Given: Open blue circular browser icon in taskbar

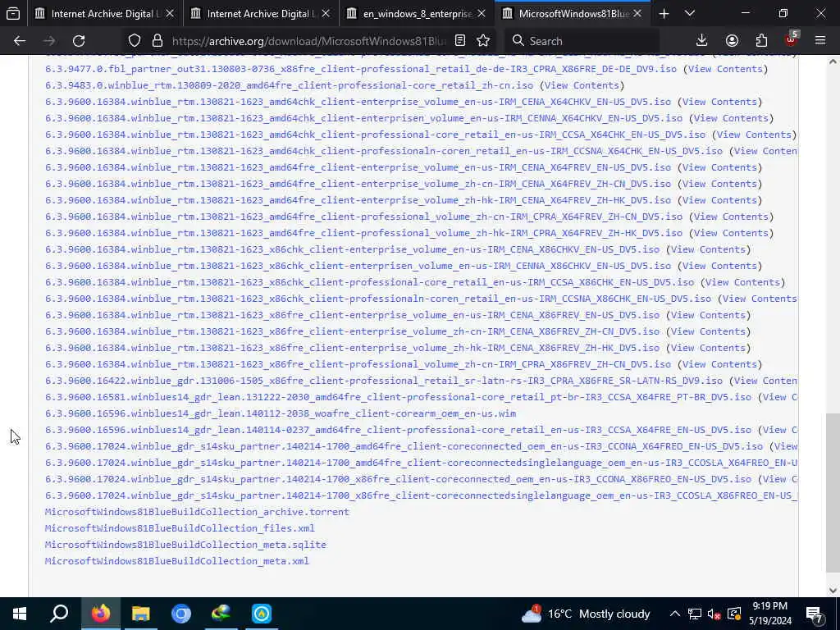Looking at the screenshot, I should pyautogui.click(x=181, y=614).
